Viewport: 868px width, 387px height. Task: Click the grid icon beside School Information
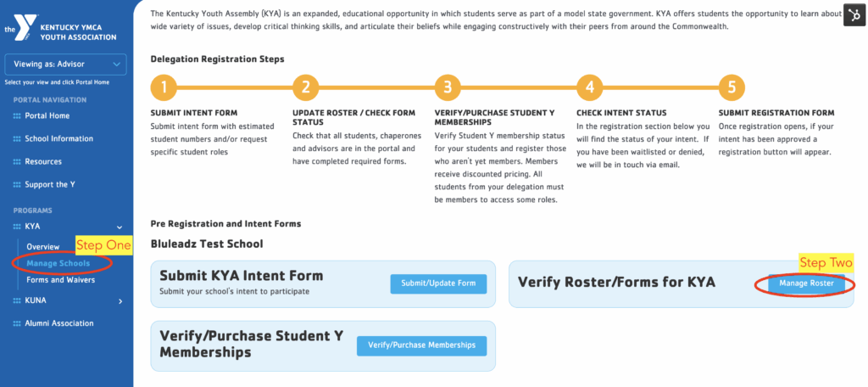click(17, 138)
